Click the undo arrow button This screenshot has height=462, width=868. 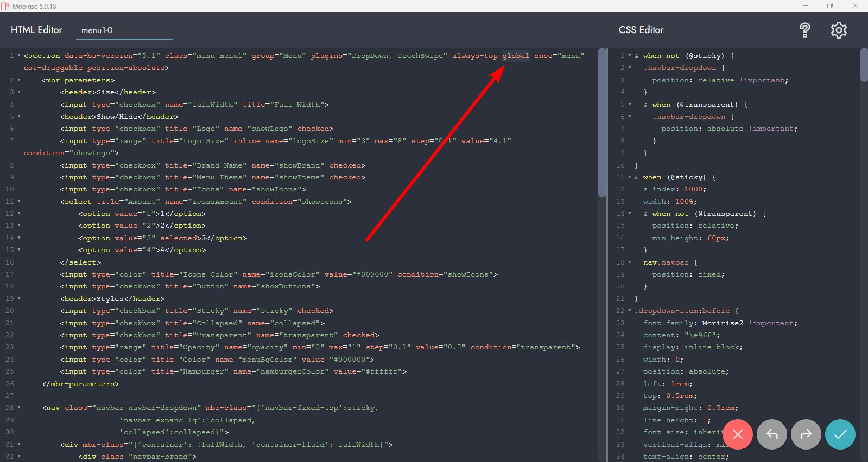(772, 434)
